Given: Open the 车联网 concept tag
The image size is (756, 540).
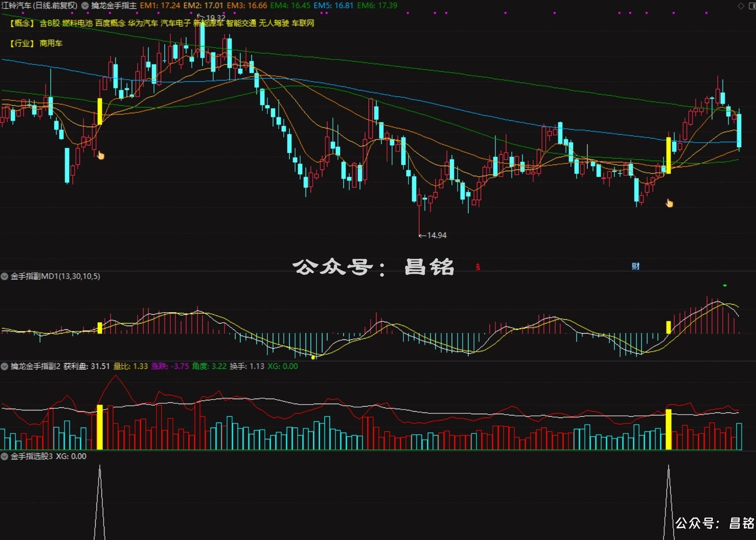Looking at the screenshot, I should click(303, 23).
